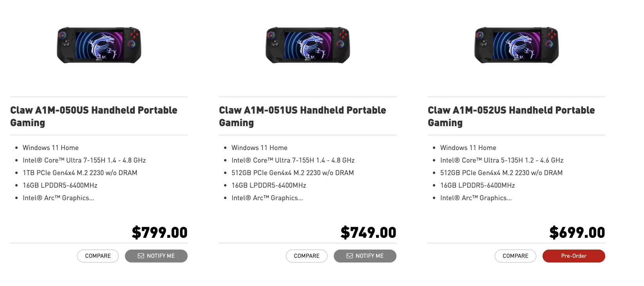Click Intel Core Ultra 5-135H spec line
This screenshot has height=286, width=644.
502,160
